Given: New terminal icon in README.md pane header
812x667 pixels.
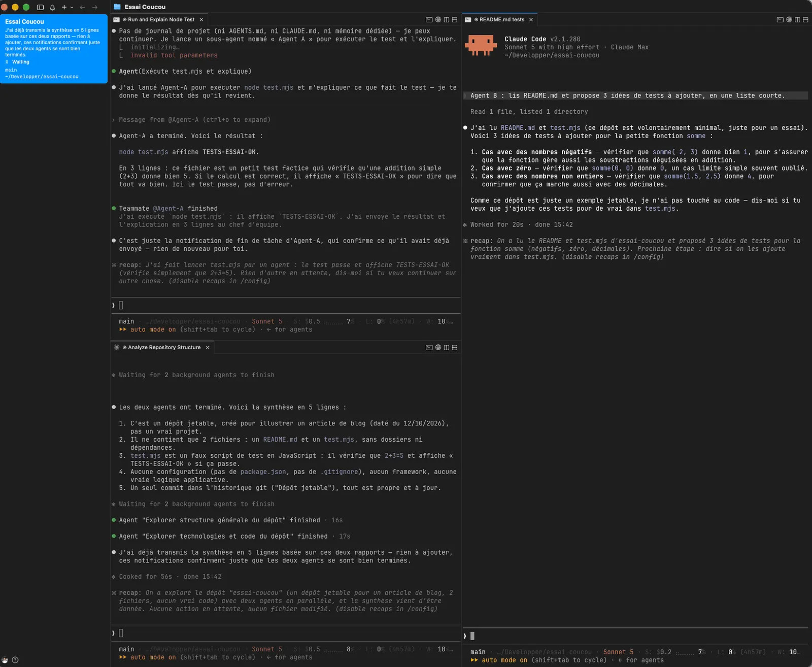Looking at the screenshot, I should pyautogui.click(x=780, y=20).
